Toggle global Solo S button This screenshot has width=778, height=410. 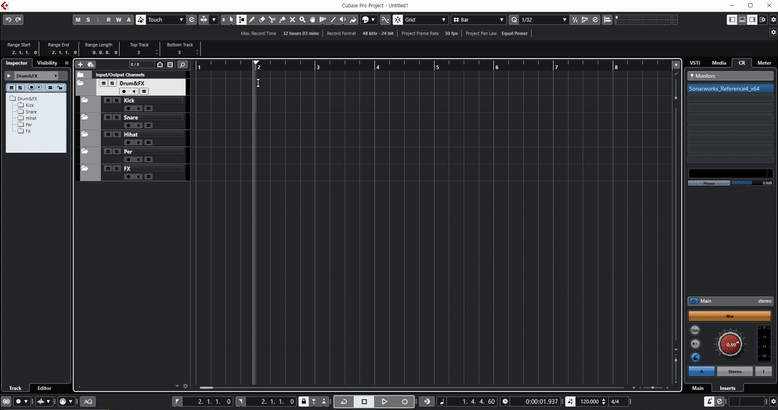[88, 20]
